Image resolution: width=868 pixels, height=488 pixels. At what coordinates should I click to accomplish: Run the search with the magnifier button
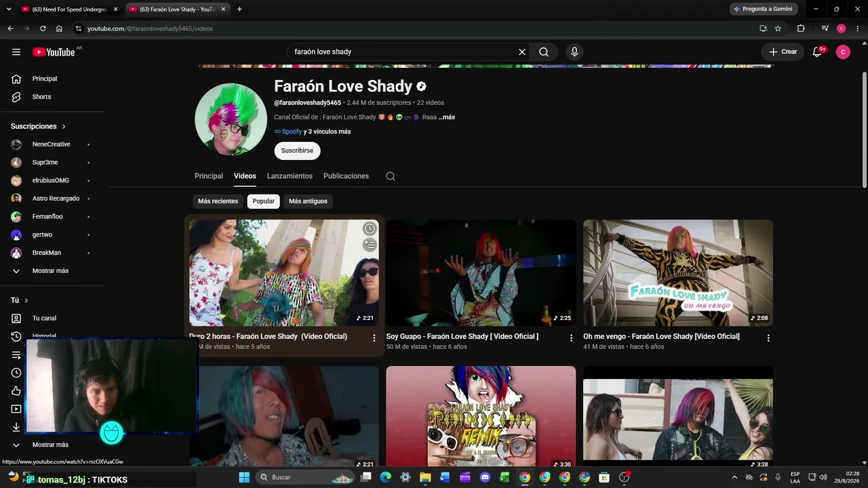click(x=544, y=52)
